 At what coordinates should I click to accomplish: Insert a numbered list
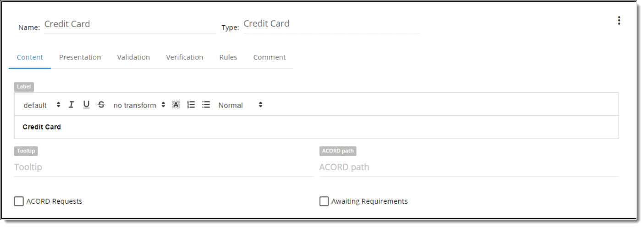[x=191, y=105]
